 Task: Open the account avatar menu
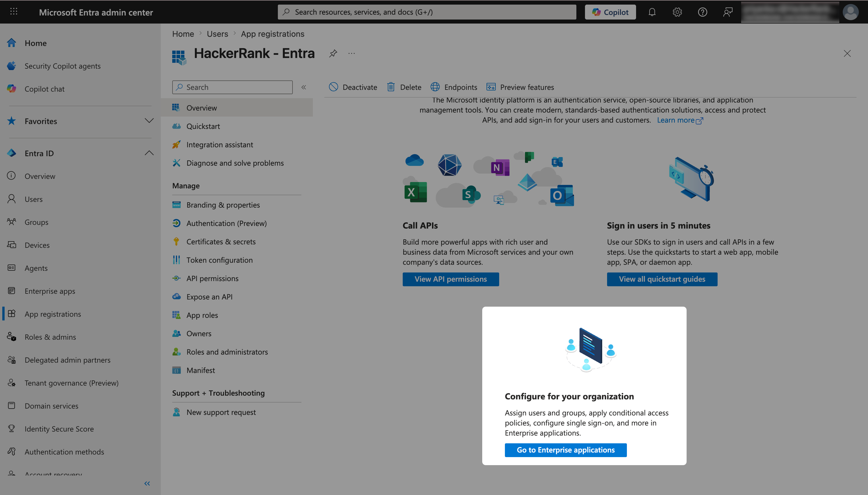tap(851, 12)
